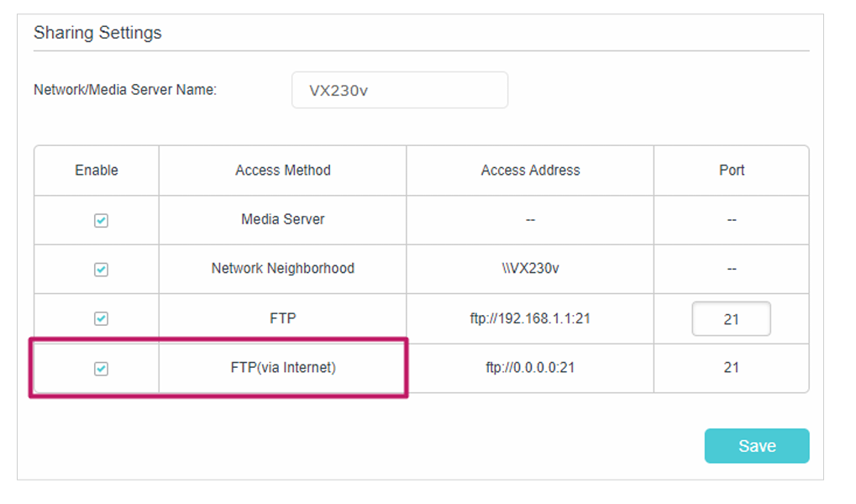Click the Port column header
Screen dimensions: 856x504
click(x=730, y=170)
